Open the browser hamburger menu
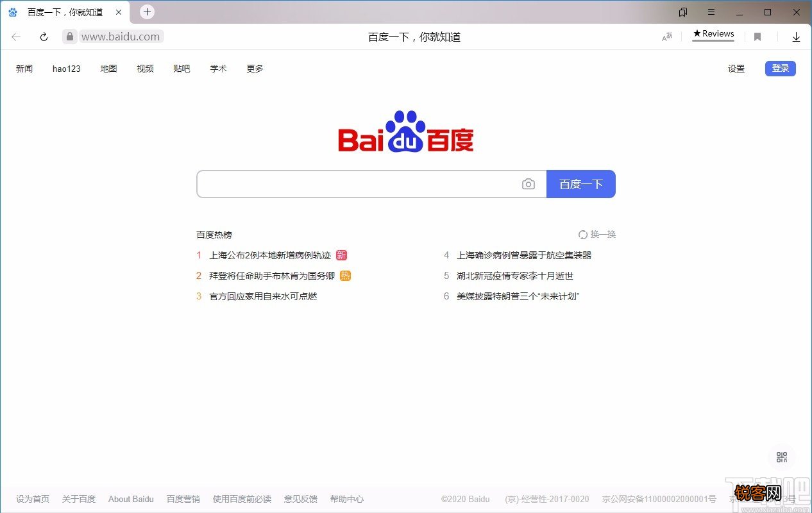812x513 pixels. tap(711, 12)
